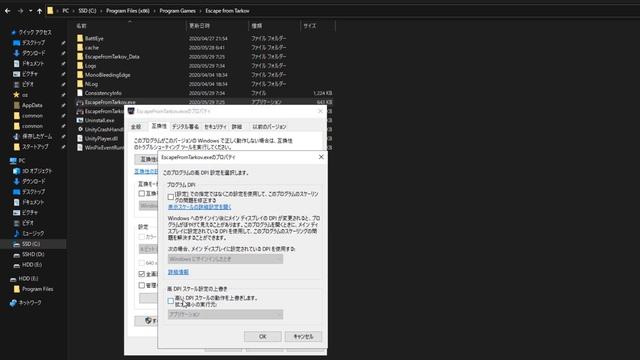The width and height of the screenshot is (640, 360).
Task: Click the shield button in back dialog
Action: click(147, 321)
